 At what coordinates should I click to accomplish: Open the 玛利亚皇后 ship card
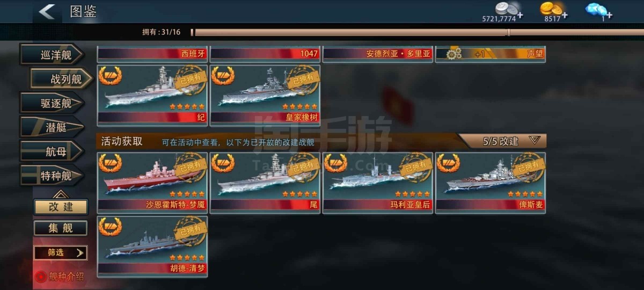(x=378, y=183)
